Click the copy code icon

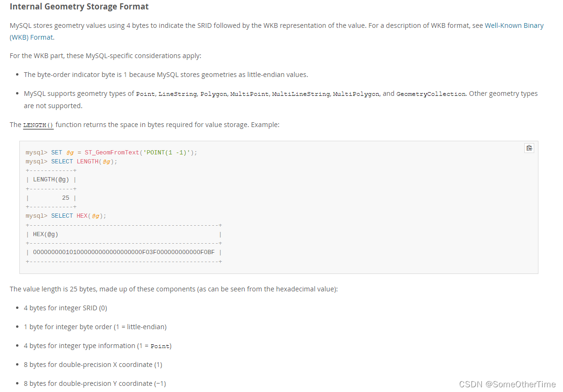(x=529, y=148)
